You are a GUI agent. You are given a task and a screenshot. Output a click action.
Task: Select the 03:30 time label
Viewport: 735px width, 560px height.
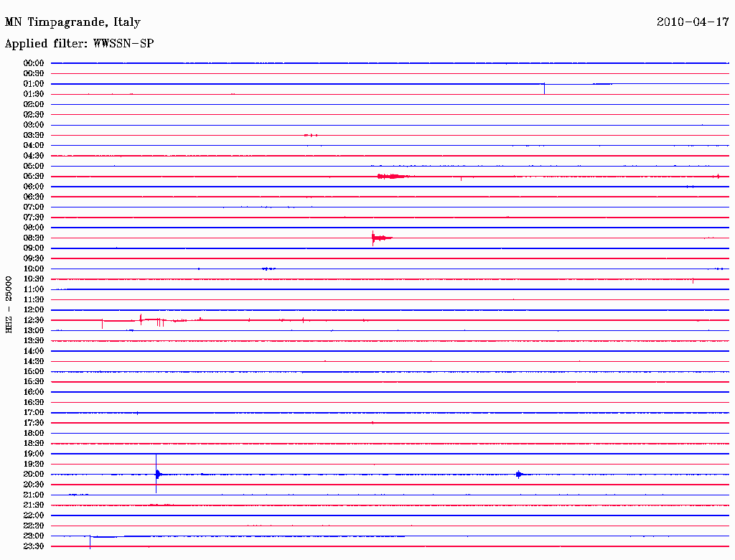pyautogui.click(x=34, y=135)
